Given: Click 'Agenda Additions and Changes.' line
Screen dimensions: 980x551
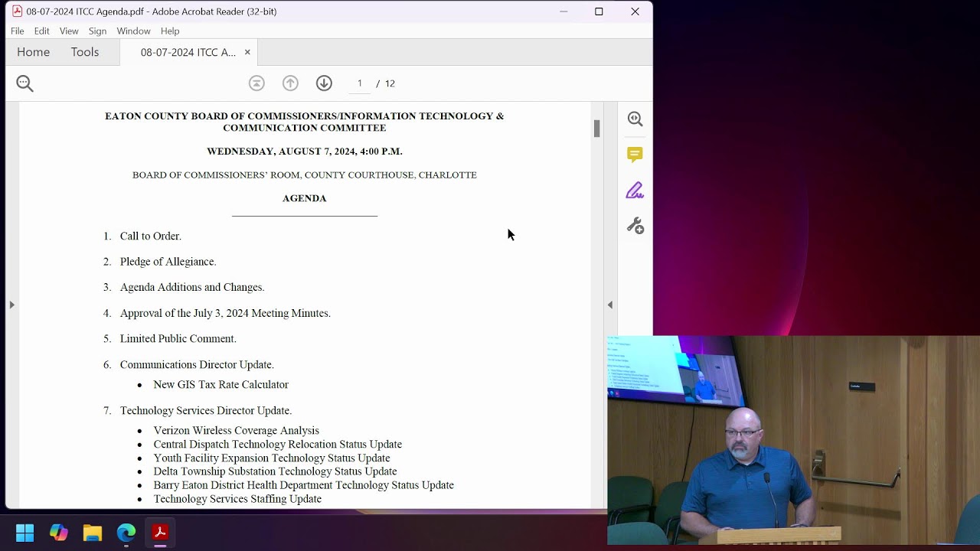Looking at the screenshot, I should pos(192,287).
